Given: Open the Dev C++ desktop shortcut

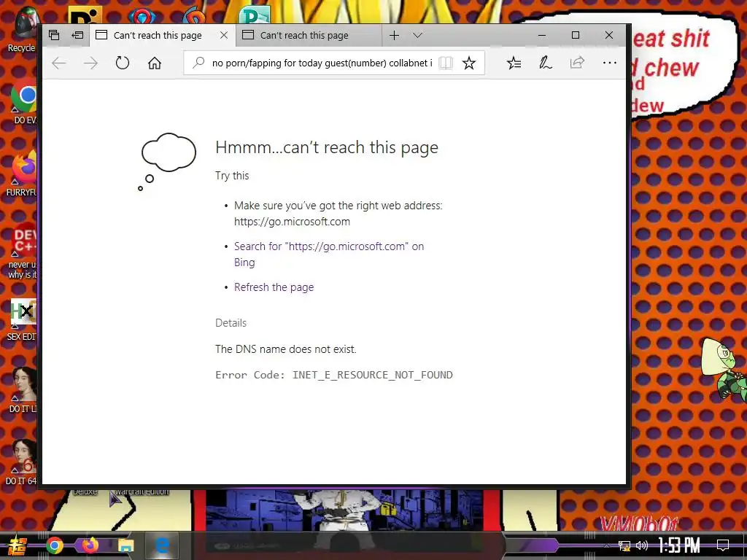Looking at the screenshot, I should click(23, 250).
